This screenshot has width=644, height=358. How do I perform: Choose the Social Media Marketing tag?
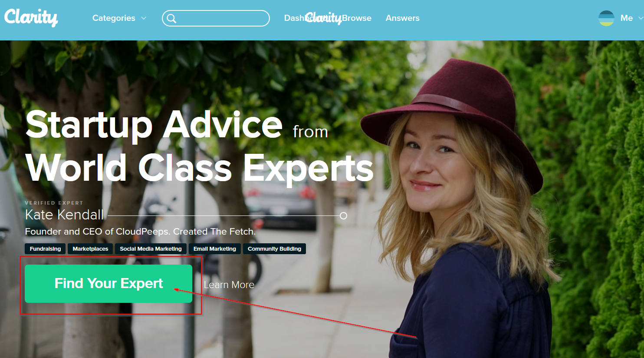151,249
